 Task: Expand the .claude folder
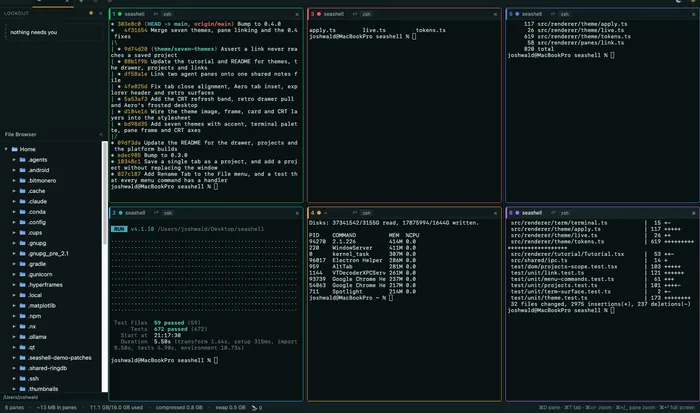point(14,201)
